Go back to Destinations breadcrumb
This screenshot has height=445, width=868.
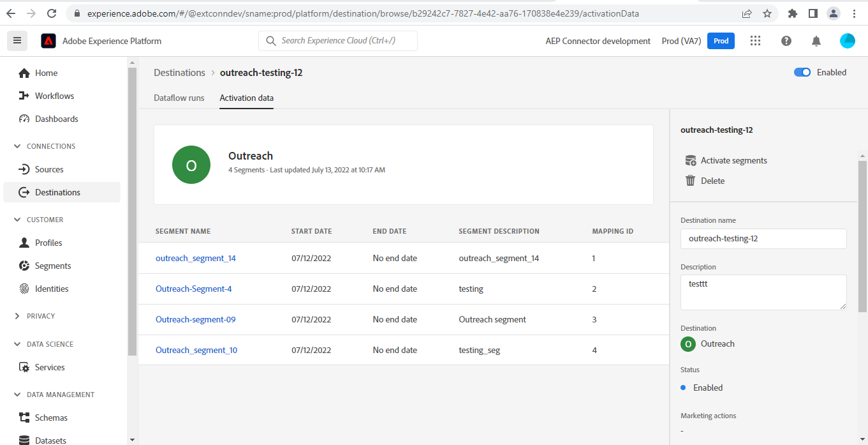tap(179, 73)
